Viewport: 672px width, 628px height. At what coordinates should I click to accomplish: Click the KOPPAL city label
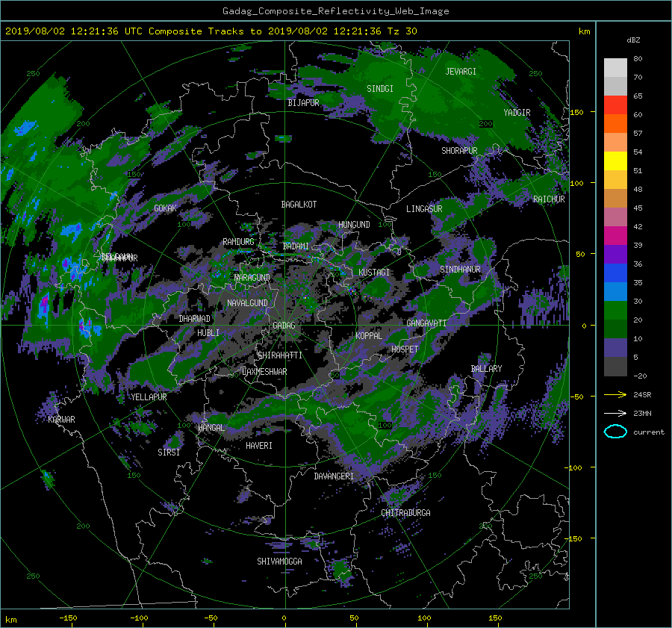click(369, 336)
